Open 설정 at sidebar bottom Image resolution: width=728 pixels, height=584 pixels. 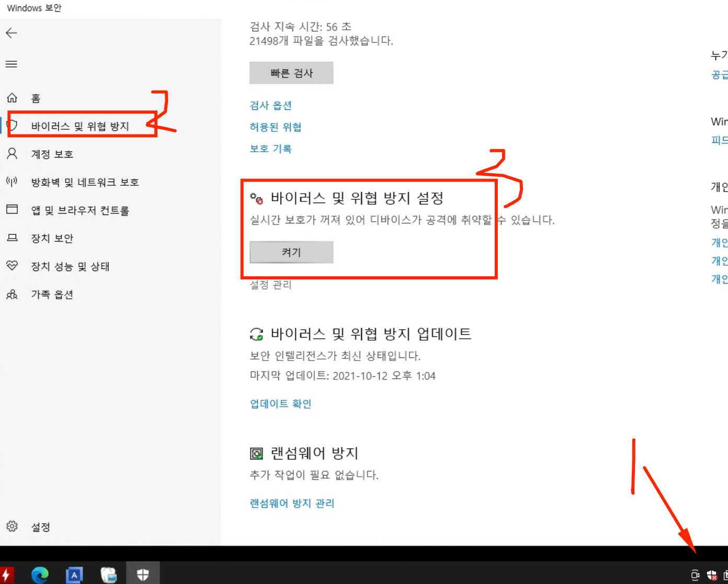point(40,527)
